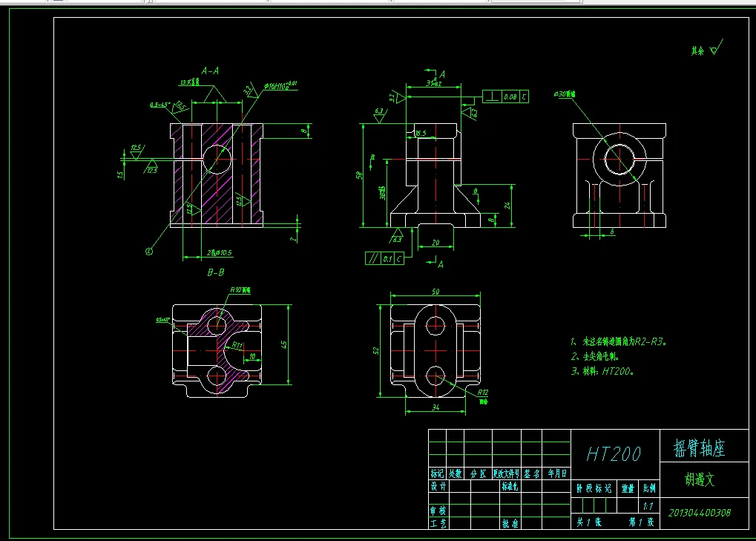The width and height of the screenshot is (756, 541).
Task: Select the 58 overall height dimension
Action: coord(359,176)
